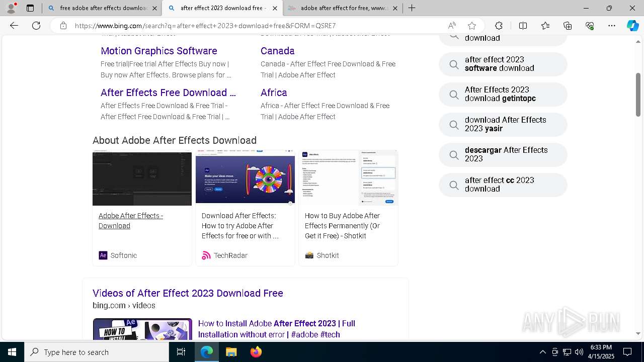Play the 'How To Install' video thumbnail
The image size is (644, 362).
click(x=142, y=329)
